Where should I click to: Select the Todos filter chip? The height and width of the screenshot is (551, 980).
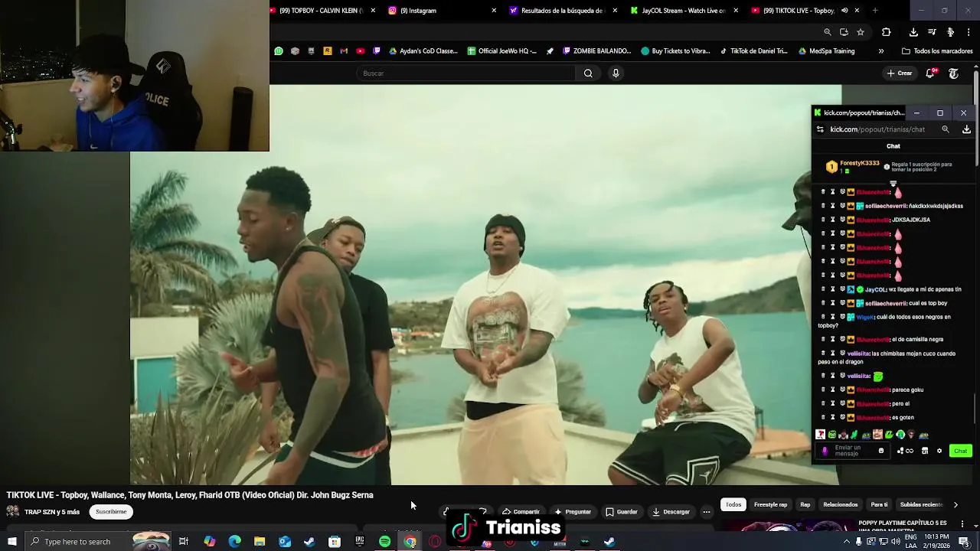[733, 505]
